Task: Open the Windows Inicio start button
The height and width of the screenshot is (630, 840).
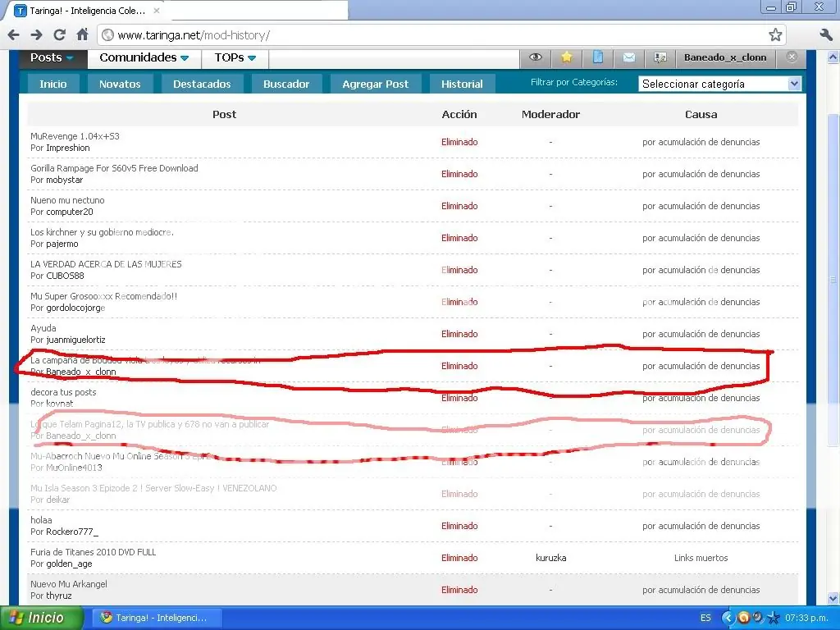Action: pyautogui.click(x=41, y=618)
